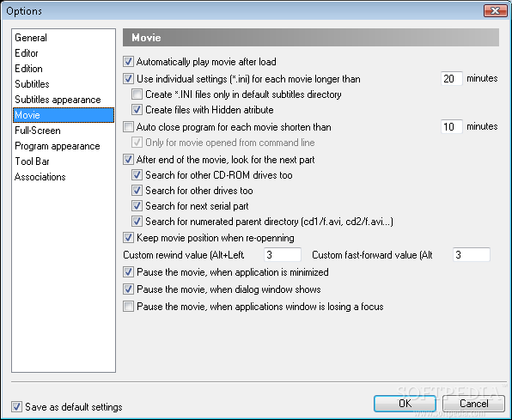Viewport: 512px width, 420px height.
Task: Toggle Save as default settings checkbox
Action: click(x=16, y=407)
